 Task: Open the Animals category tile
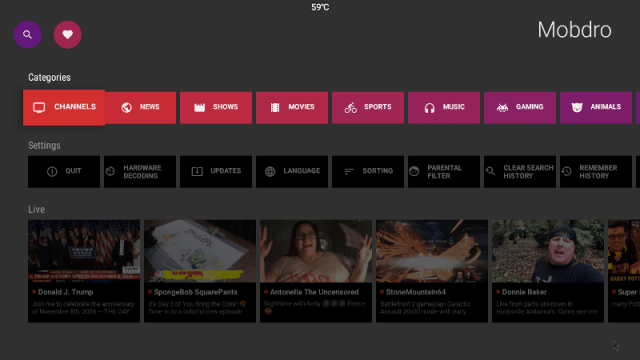coord(596,108)
